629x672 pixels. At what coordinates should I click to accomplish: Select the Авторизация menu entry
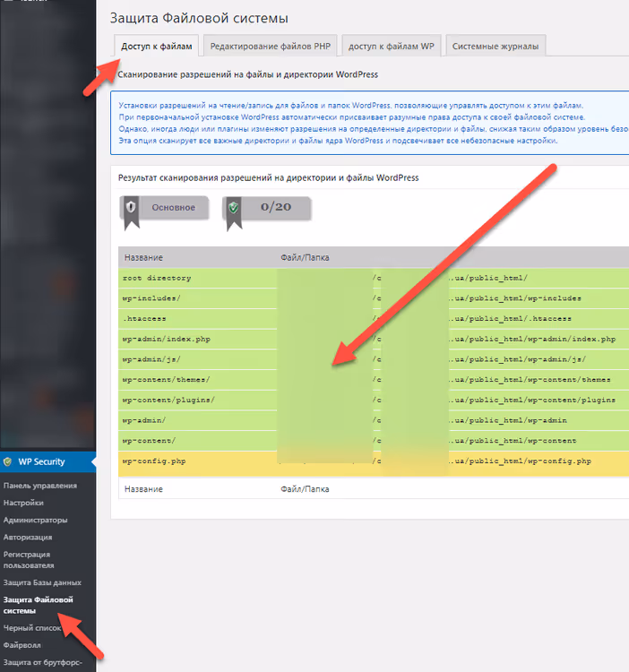pos(28,537)
